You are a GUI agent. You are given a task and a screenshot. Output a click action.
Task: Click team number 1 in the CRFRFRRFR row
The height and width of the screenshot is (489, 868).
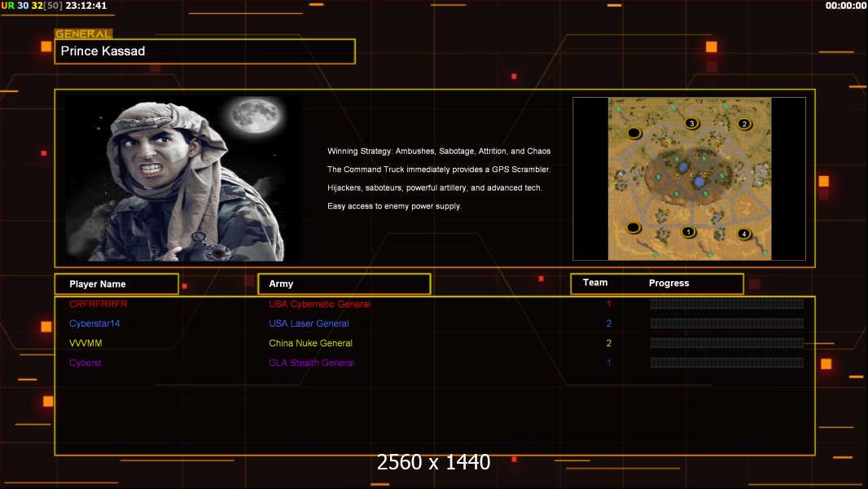pos(609,304)
